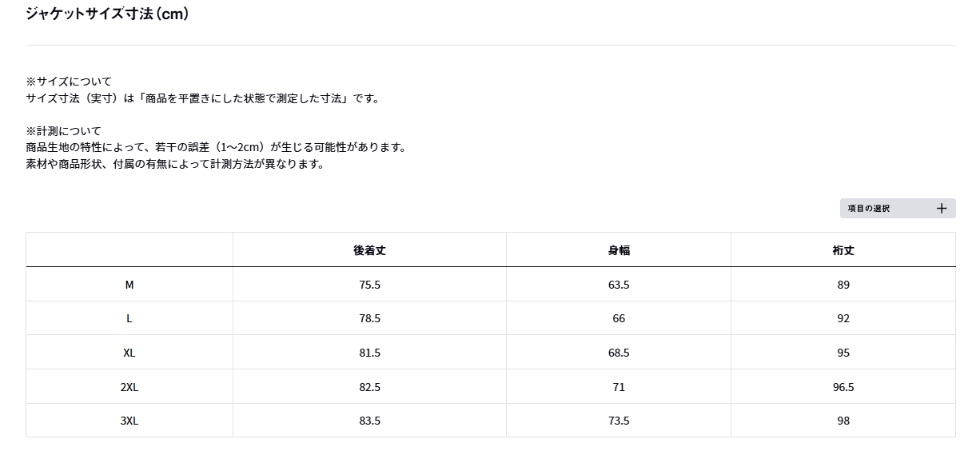Select the 95 裄丈 value for XL
The width and height of the screenshot is (980, 451).
[843, 353]
